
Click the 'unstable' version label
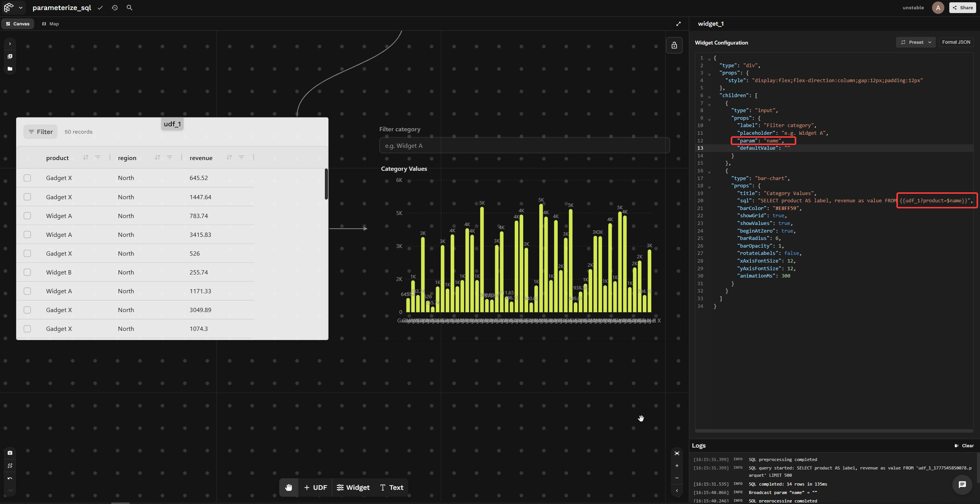pyautogui.click(x=913, y=8)
